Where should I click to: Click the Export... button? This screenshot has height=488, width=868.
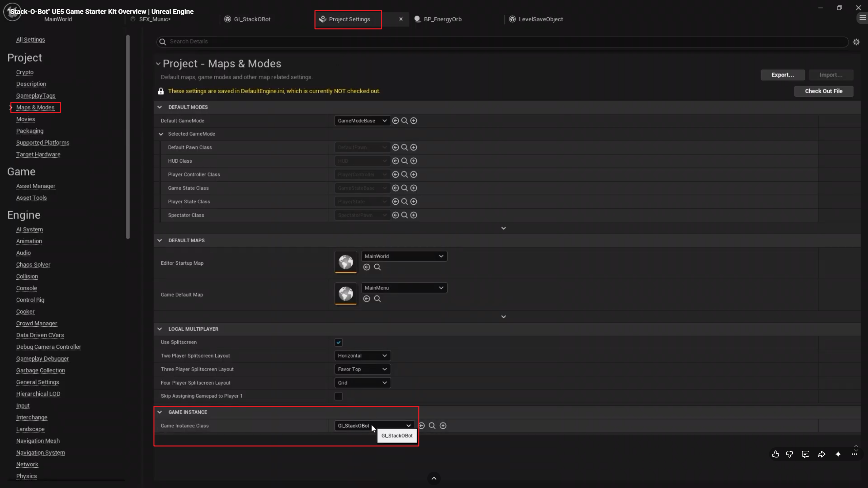tap(783, 75)
